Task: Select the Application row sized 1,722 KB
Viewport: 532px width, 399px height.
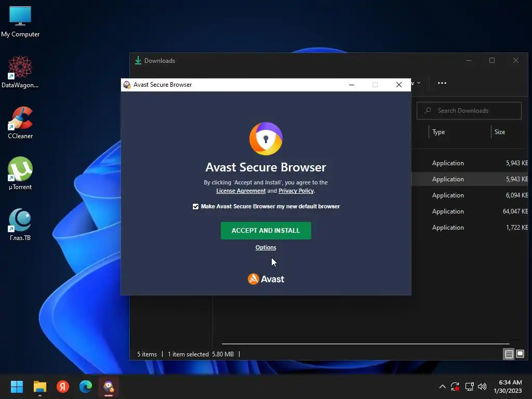Action: coord(470,228)
